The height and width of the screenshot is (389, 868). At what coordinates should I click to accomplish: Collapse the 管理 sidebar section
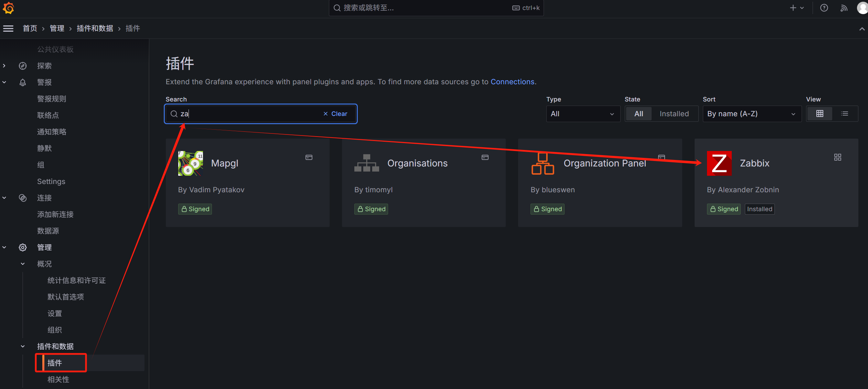(4, 247)
